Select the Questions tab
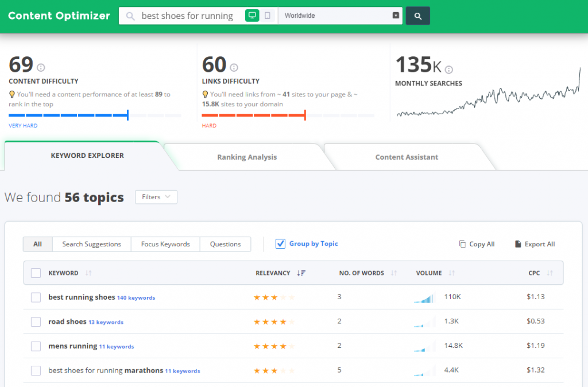The image size is (588, 387). (x=225, y=244)
